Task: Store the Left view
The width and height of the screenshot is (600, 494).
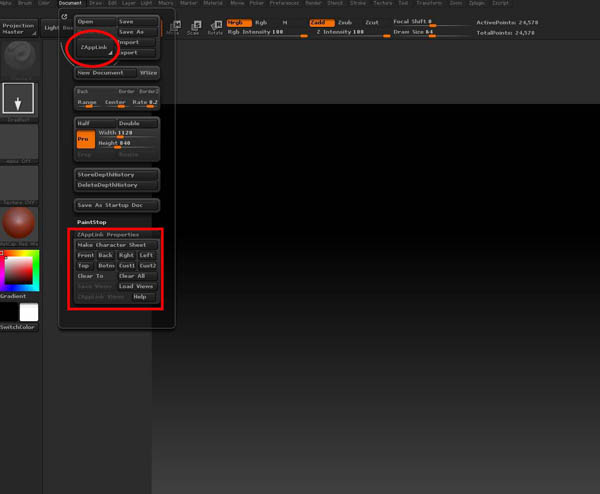Action: (147, 255)
